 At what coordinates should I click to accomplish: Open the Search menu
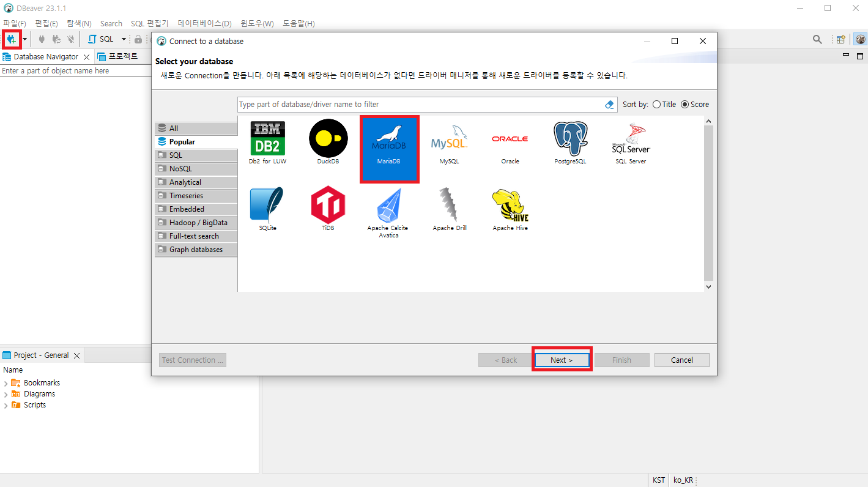(111, 23)
